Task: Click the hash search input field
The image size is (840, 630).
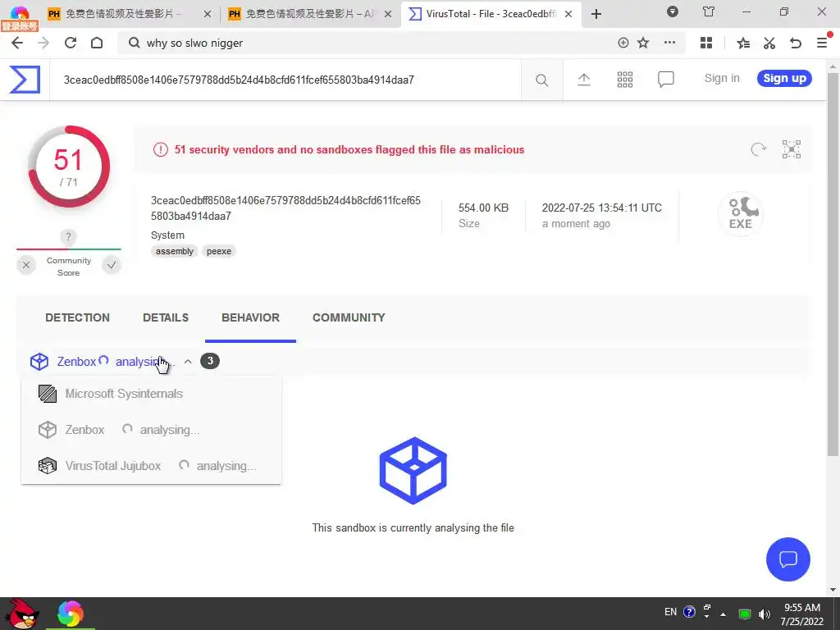Action: pos(285,80)
